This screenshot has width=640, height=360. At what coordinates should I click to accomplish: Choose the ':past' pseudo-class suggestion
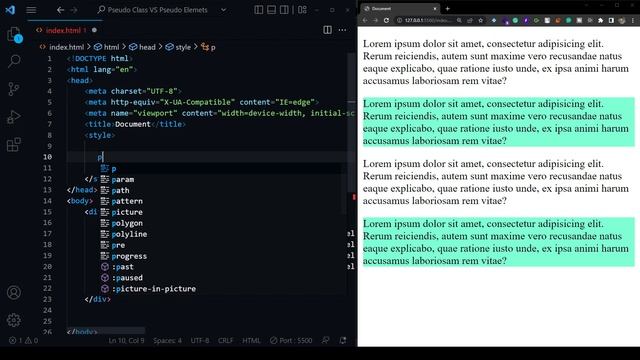click(222, 267)
